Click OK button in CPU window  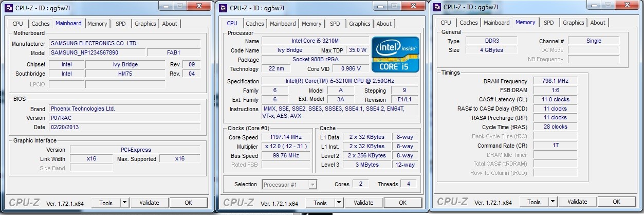[402, 203]
